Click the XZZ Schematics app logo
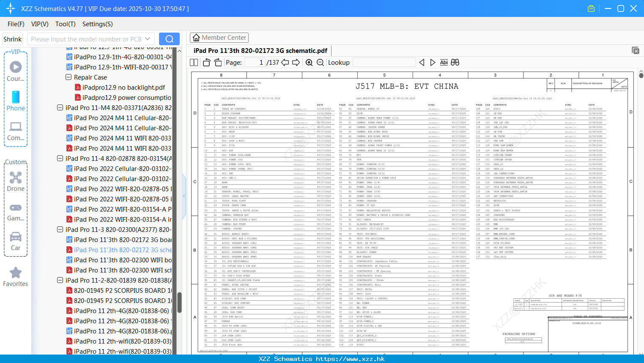This screenshot has height=363, width=644. (x=11, y=8)
